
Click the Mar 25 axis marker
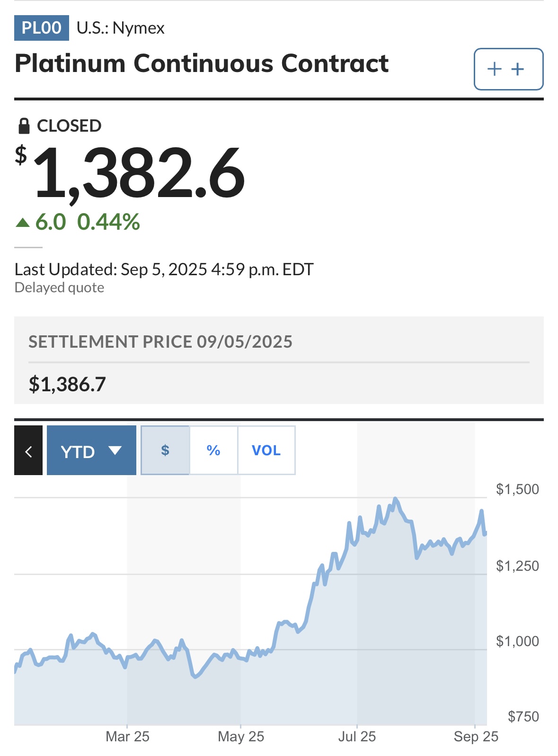tap(127, 737)
